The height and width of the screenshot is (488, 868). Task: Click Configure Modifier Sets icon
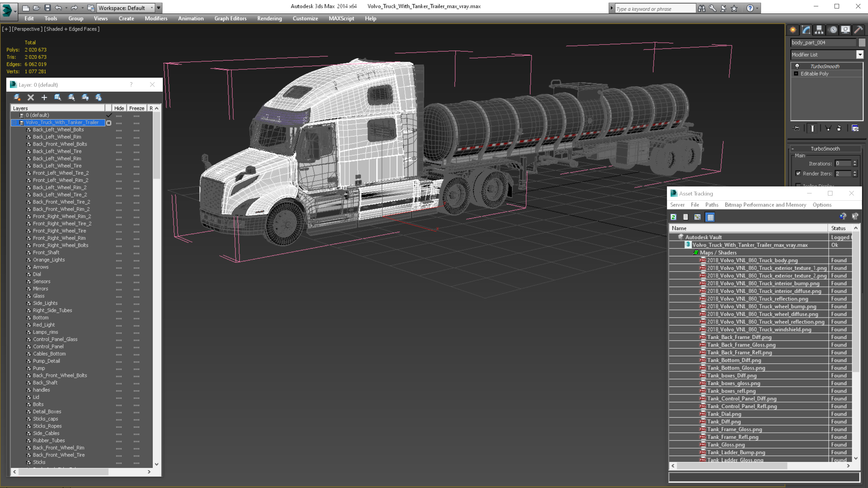pos(855,128)
